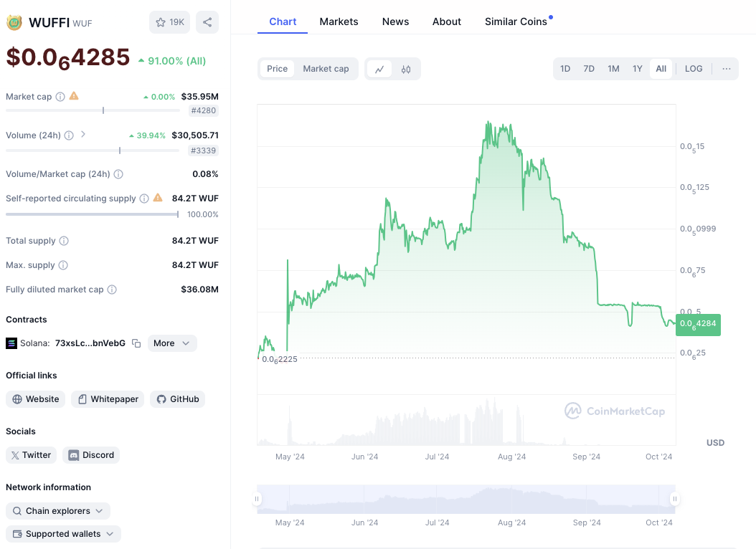This screenshot has height=549, width=756.
Task: Select the Market cap chart toggle
Action: [326, 69]
